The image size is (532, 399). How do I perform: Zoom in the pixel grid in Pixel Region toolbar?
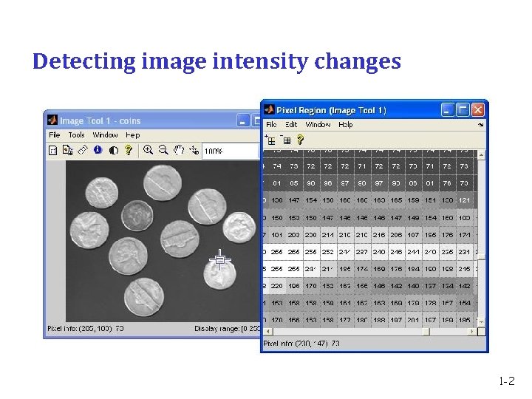click(270, 140)
